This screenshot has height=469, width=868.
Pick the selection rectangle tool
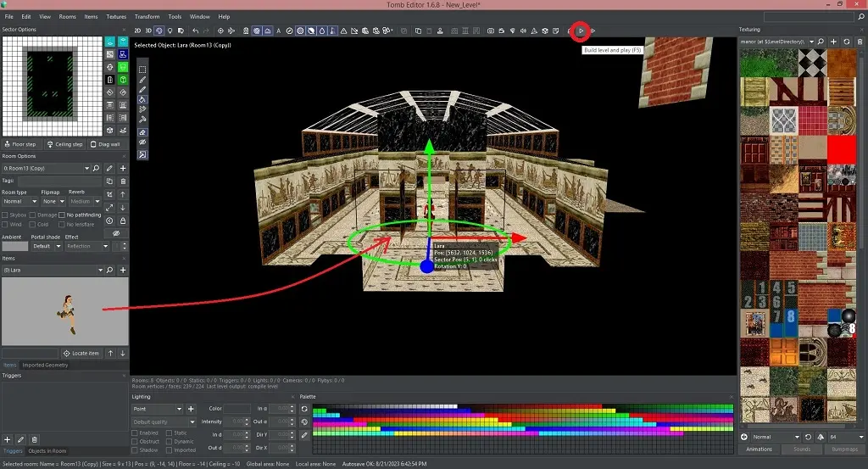coord(142,69)
